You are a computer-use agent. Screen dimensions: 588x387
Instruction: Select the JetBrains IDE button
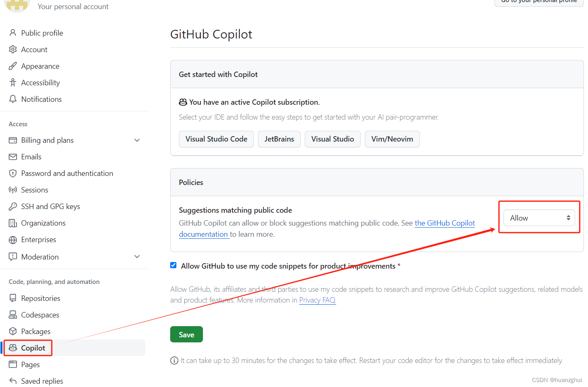tap(279, 139)
